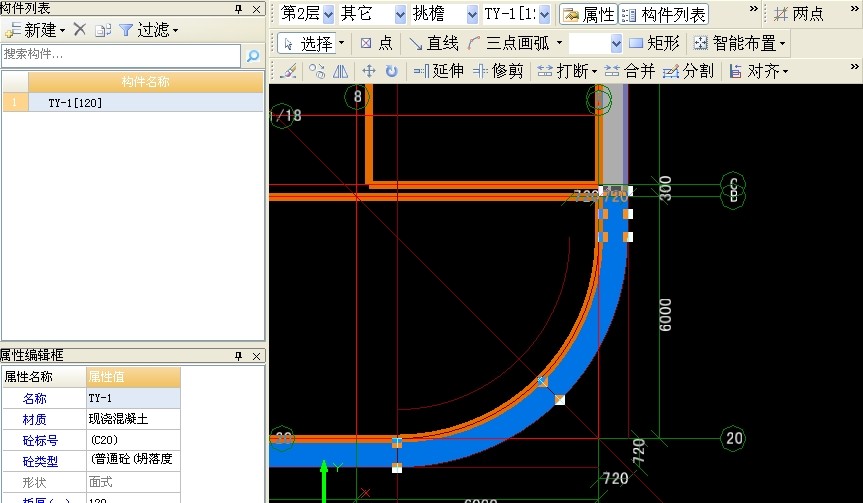Click the mirror tool icon
863x503 pixels.
[341, 71]
